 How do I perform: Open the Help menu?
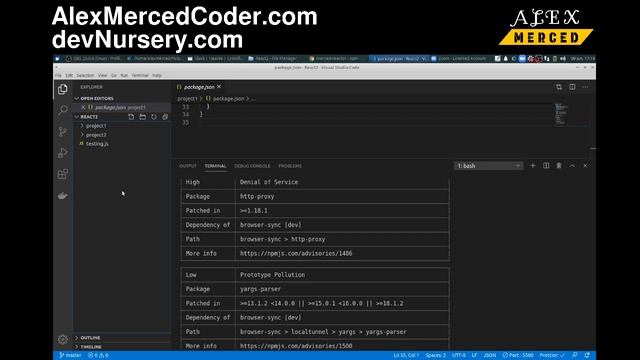pos(157,76)
